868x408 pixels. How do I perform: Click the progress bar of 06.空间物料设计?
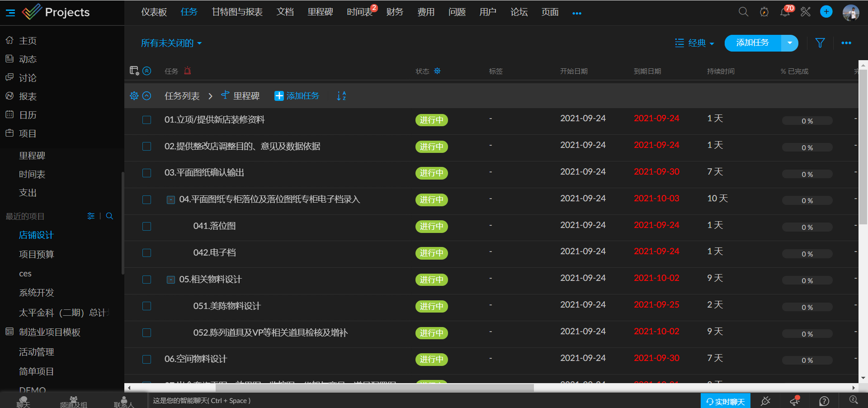[807, 361]
